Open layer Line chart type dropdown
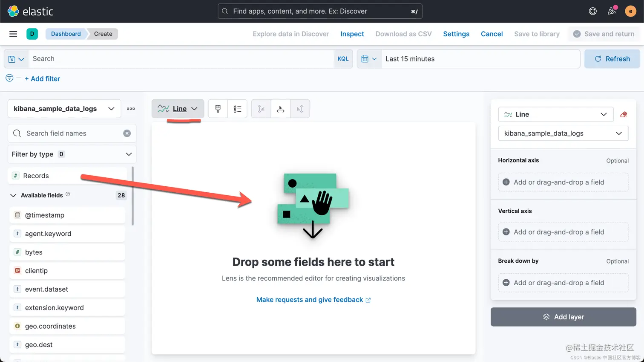 [555, 114]
